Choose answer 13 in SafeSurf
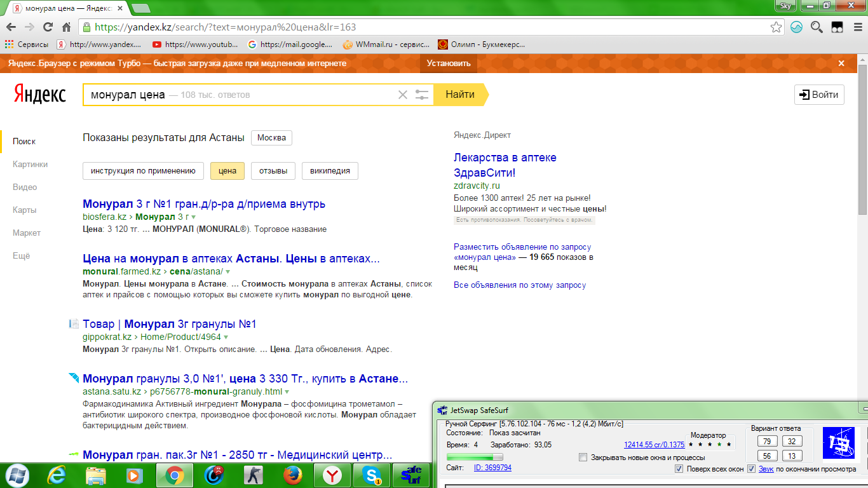 click(x=792, y=456)
